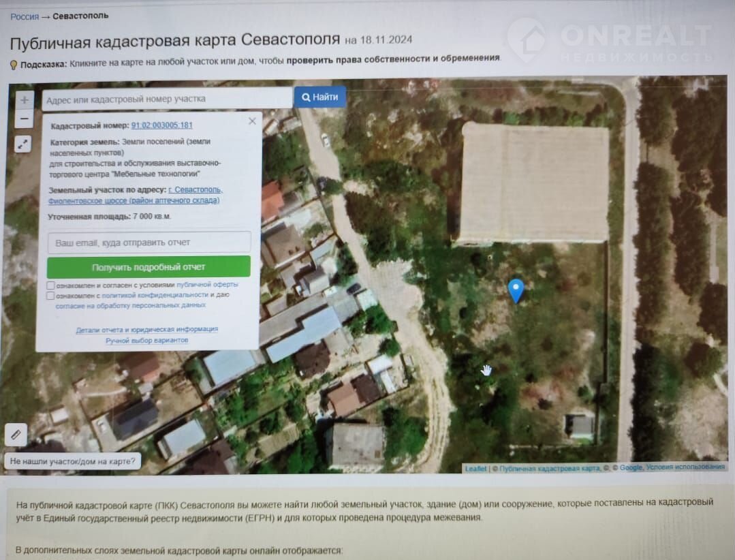The image size is (735, 560).
Task: Expand Ручной выбор вариантов
Action: [146, 340]
